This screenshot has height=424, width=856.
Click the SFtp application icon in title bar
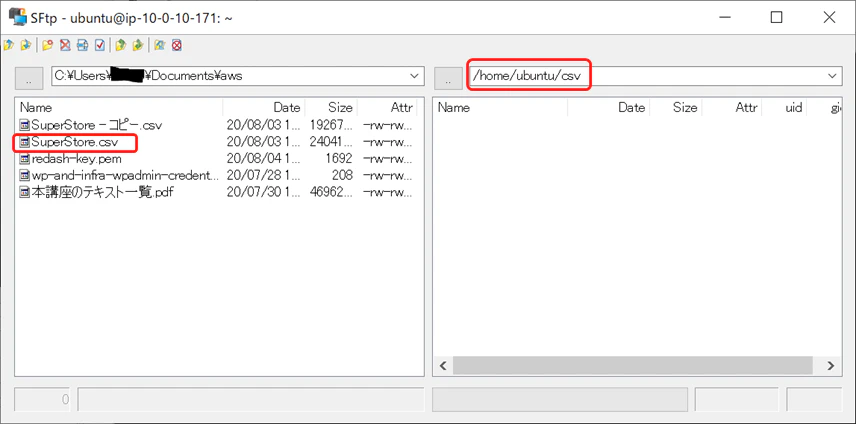pos(18,17)
